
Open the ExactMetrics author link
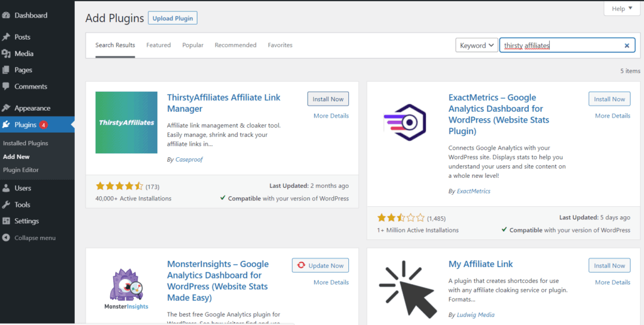(474, 191)
